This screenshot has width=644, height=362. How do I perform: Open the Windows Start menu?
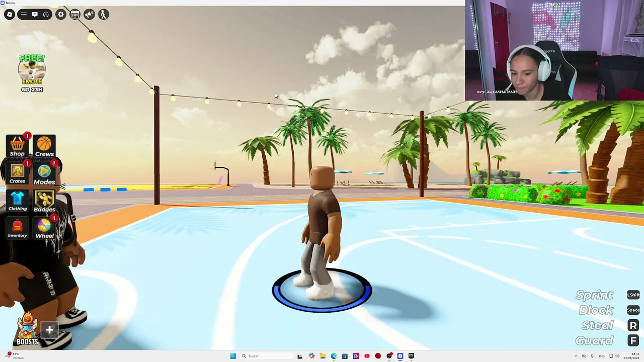coord(233,356)
